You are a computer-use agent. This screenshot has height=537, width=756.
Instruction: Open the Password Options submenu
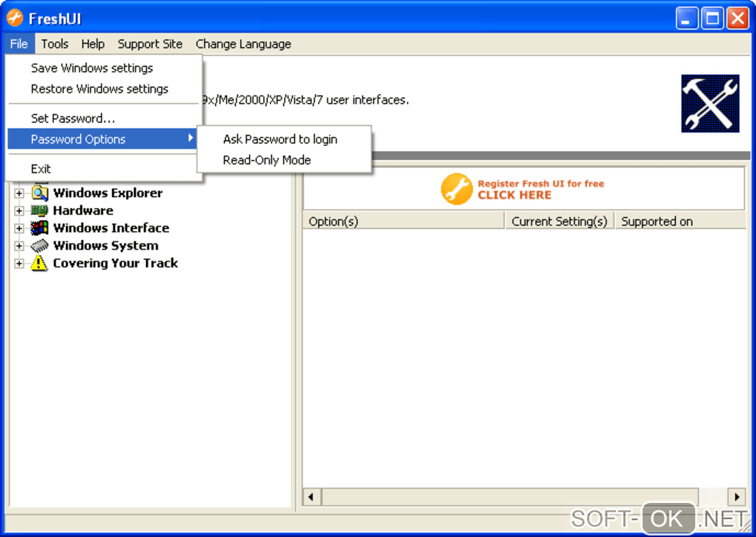103,139
